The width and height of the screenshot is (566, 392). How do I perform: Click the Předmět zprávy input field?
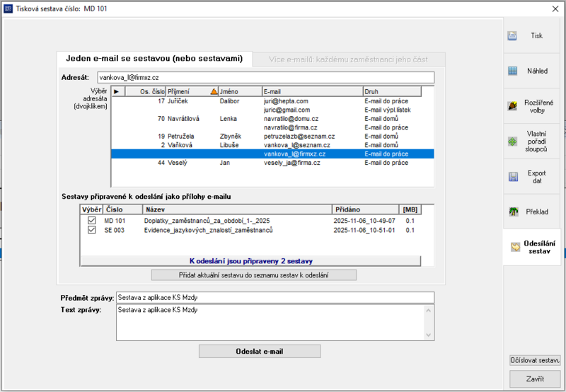pyautogui.click(x=275, y=297)
